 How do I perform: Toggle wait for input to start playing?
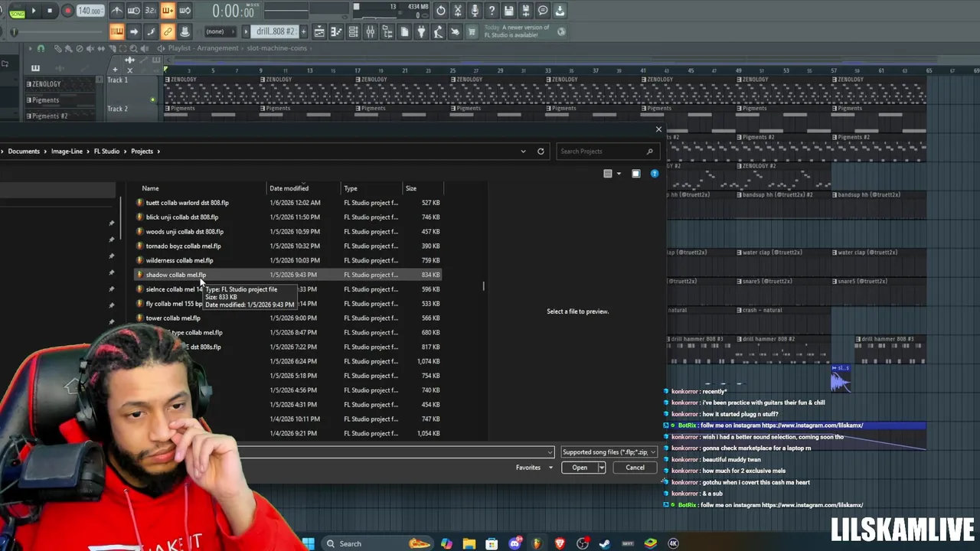[x=134, y=11]
